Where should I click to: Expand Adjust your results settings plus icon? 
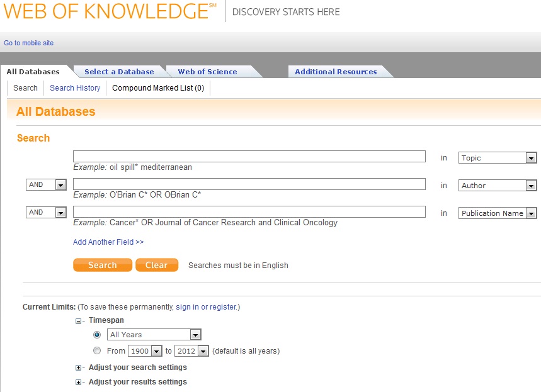click(x=79, y=383)
